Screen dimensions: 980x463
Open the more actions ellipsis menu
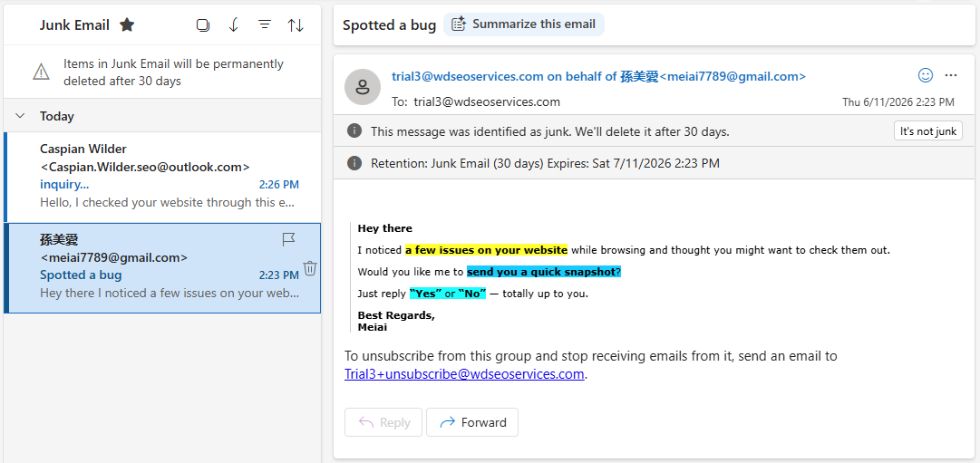[x=951, y=75]
